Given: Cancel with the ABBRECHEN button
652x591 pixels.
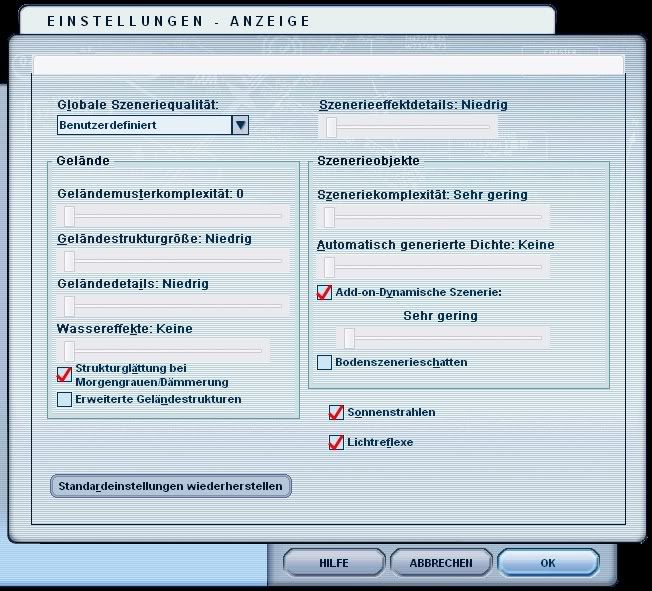Looking at the screenshot, I should pos(441,563).
